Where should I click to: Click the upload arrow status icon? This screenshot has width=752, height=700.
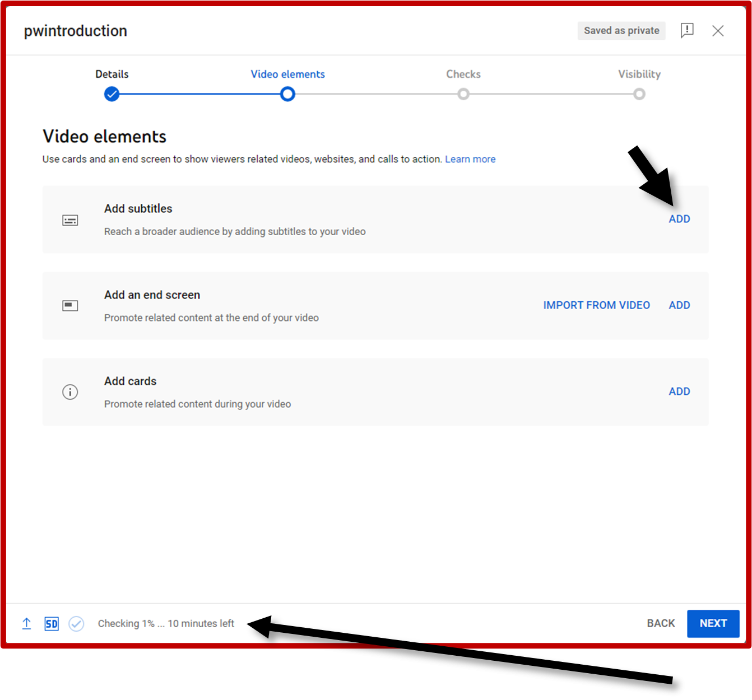[x=26, y=623]
